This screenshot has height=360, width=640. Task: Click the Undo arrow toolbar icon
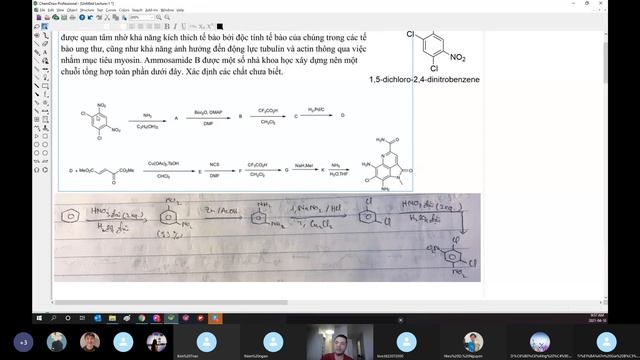tap(90, 18)
